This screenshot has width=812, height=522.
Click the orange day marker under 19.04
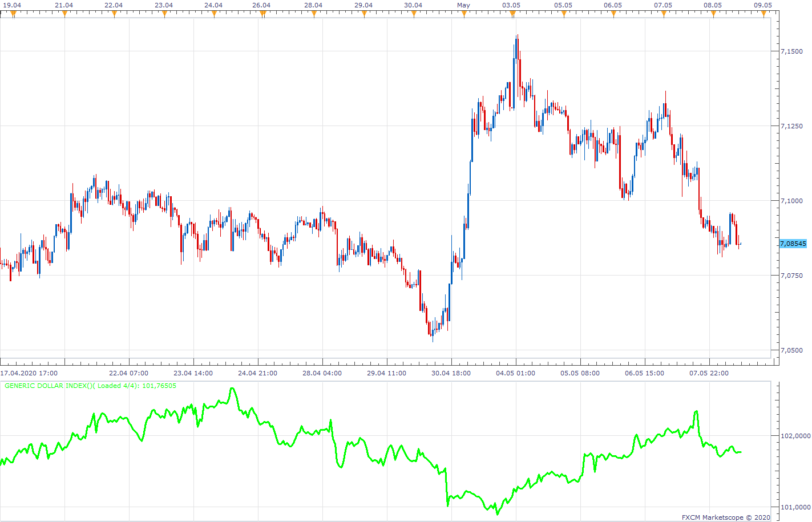[x=14, y=14]
